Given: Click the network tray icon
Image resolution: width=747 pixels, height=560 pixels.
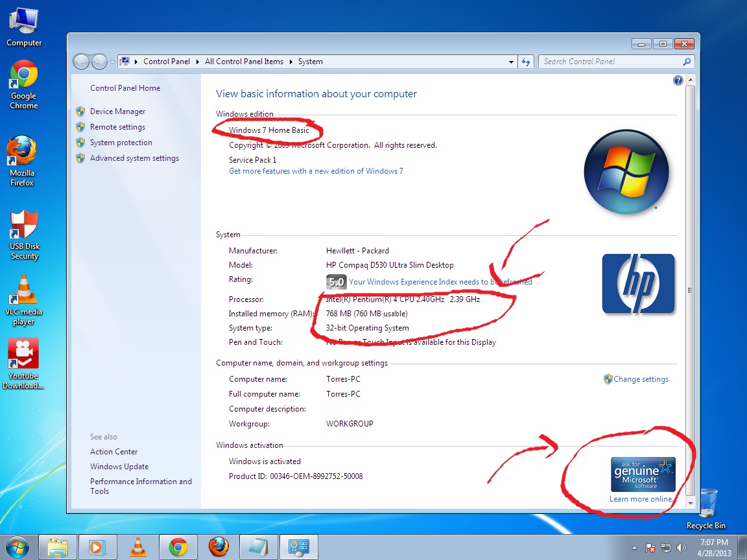Looking at the screenshot, I should tap(666, 548).
